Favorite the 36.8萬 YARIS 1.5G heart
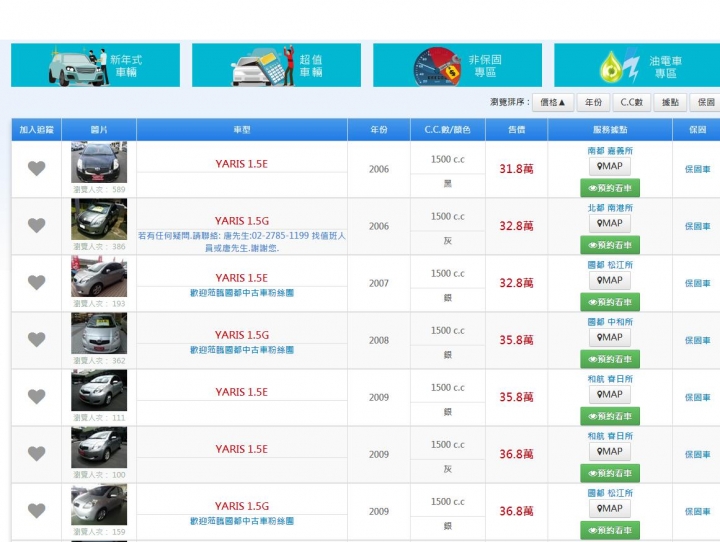Viewport: 720px width, 542px height. pos(36,511)
